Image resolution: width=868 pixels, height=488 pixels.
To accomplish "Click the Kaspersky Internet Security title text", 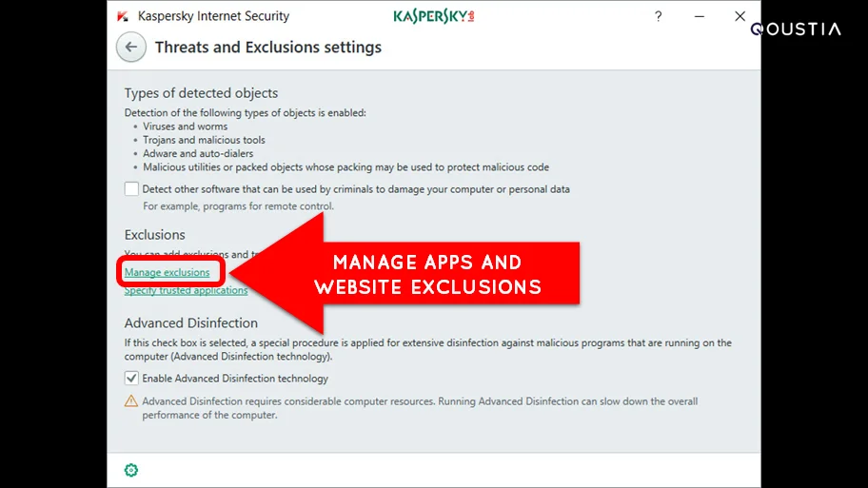I will pyautogui.click(x=214, y=16).
